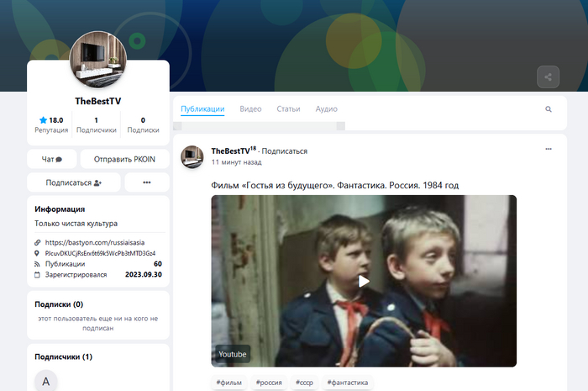
Task: Click the #россия hashtag
Action: 269,383
